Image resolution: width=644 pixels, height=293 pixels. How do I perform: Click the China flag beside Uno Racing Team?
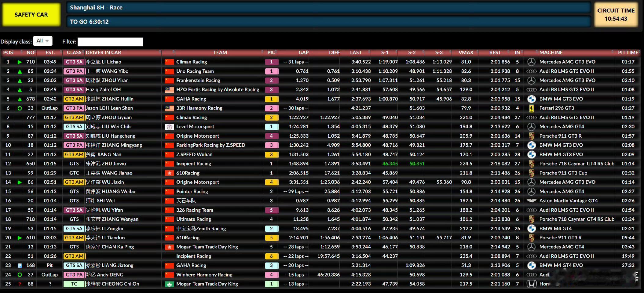pyautogui.click(x=169, y=71)
